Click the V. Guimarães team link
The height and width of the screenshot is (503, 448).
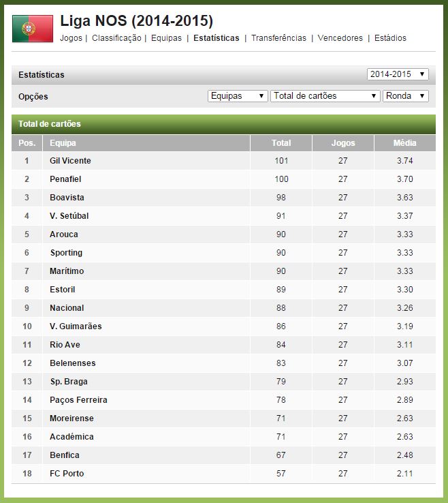(76, 326)
